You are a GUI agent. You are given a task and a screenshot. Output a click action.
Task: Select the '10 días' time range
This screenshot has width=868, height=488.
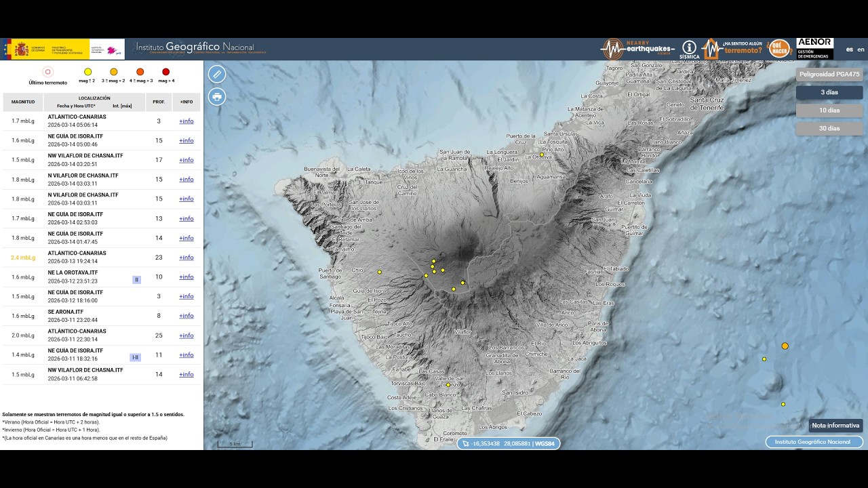click(829, 110)
